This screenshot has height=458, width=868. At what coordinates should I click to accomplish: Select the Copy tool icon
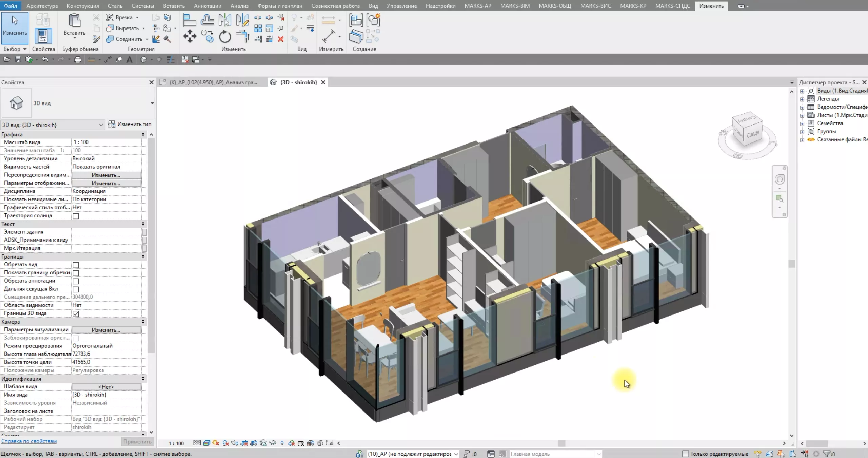tap(207, 36)
